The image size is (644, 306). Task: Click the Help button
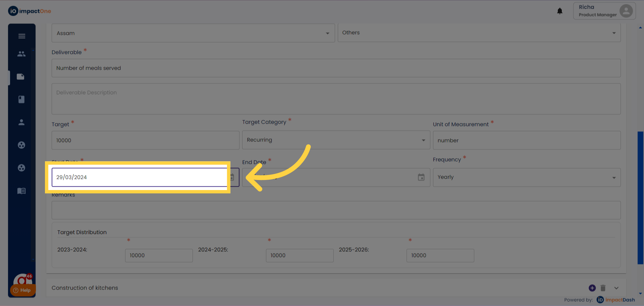pyautogui.click(x=22, y=290)
